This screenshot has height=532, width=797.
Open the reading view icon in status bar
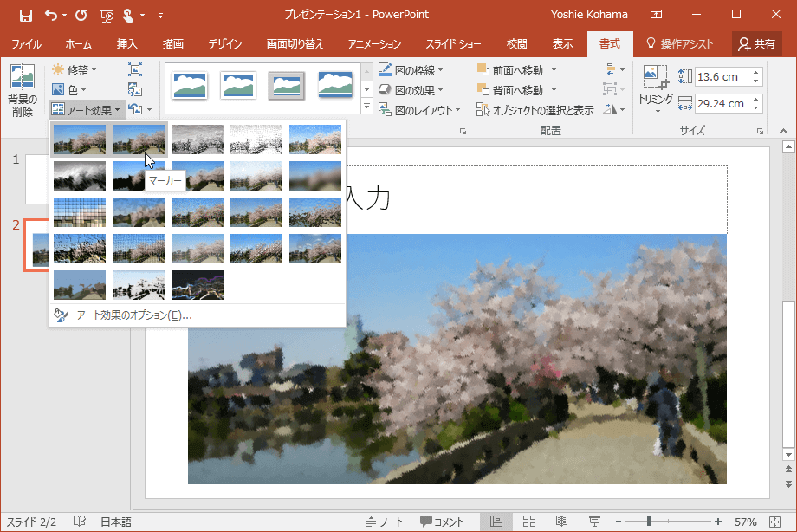561,522
